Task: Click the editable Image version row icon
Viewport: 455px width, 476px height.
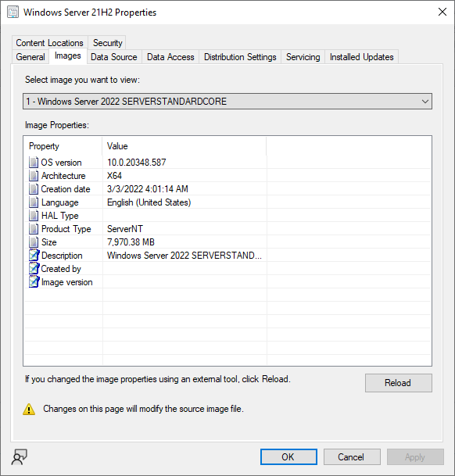Action: point(34,282)
